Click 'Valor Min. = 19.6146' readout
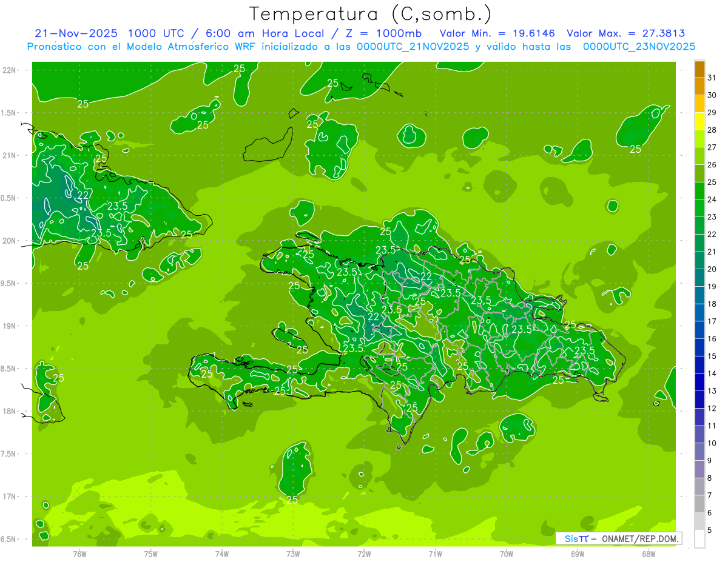This screenshot has height=562, width=728. tap(499, 33)
